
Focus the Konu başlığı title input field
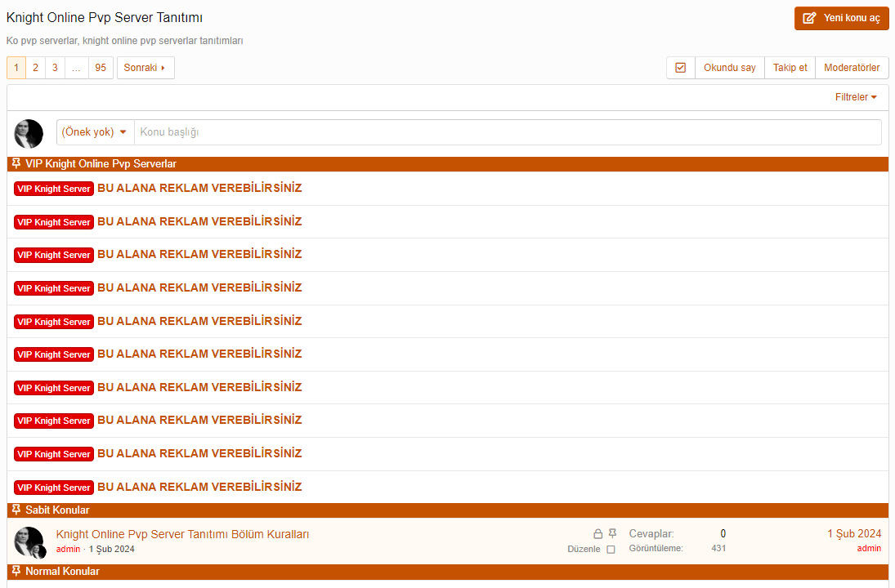508,131
